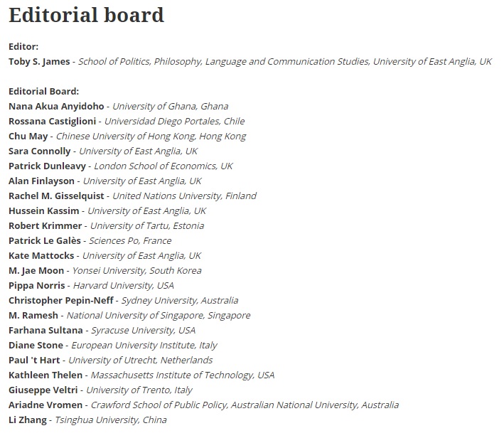Screen dimensions: 504x443
Task: Click Hussein Kassim's name
Action: click(44, 211)
